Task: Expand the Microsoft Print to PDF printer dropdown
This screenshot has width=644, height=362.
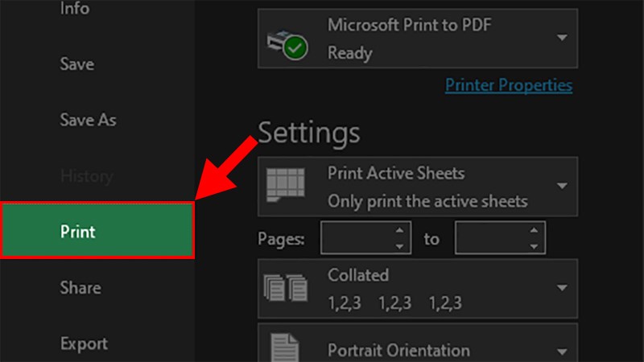Action: coord(562,38)
